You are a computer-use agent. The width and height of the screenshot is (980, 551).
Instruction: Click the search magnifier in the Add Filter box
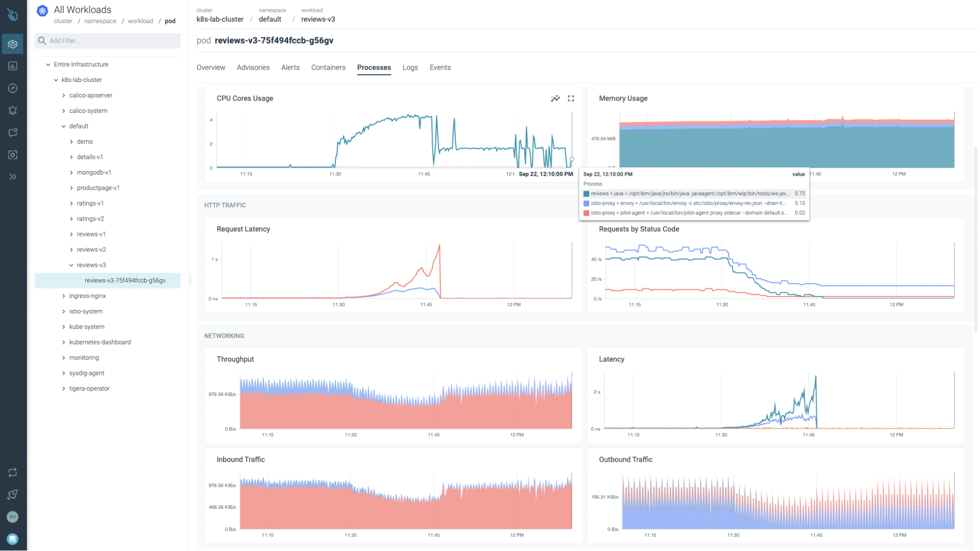click(x=42, y=41)
